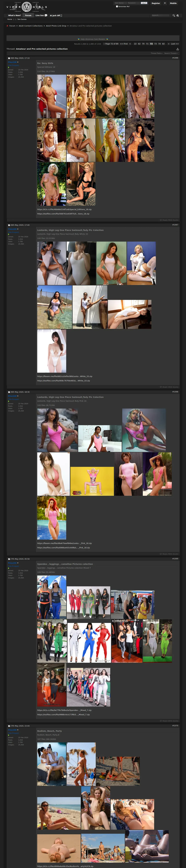Image resolution: width=186 pixels, height=868 pixels.
Task: Open the Page 72 of 89 dropdown
Action: [111, 44]
